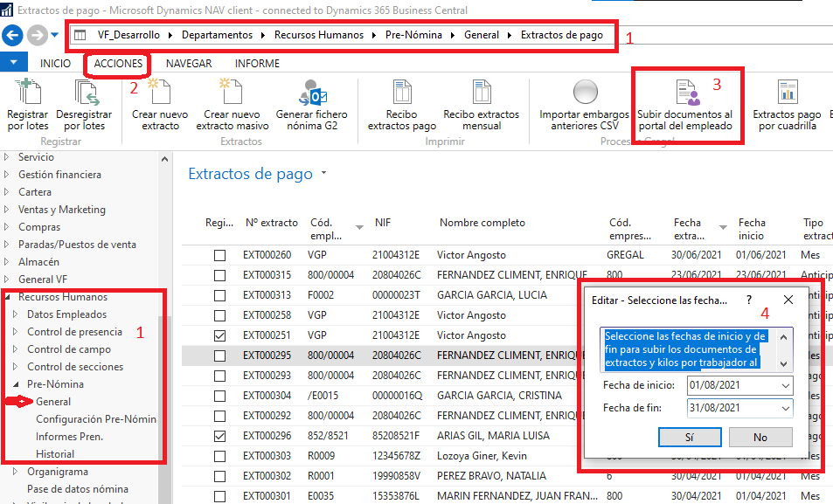Collapse the Recursos Humanos tree node
The width and height of the screenshot is (833, 504).
(x=8, y=297)
